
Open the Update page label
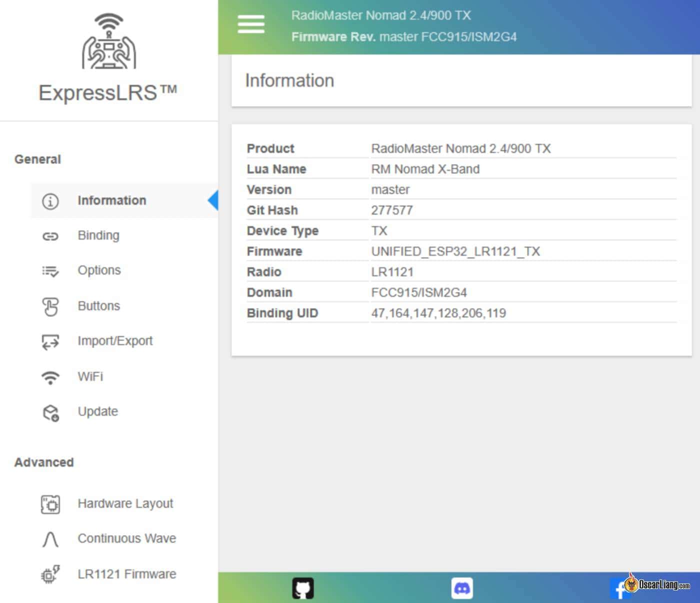[x=98, y=411]
